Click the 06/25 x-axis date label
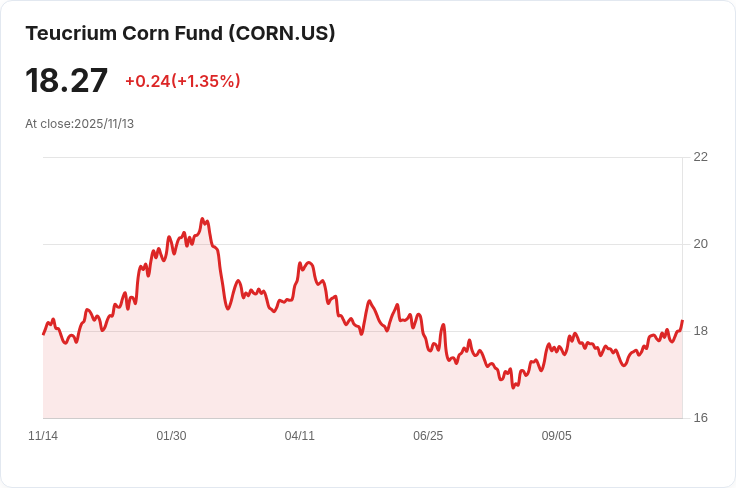 428,436
